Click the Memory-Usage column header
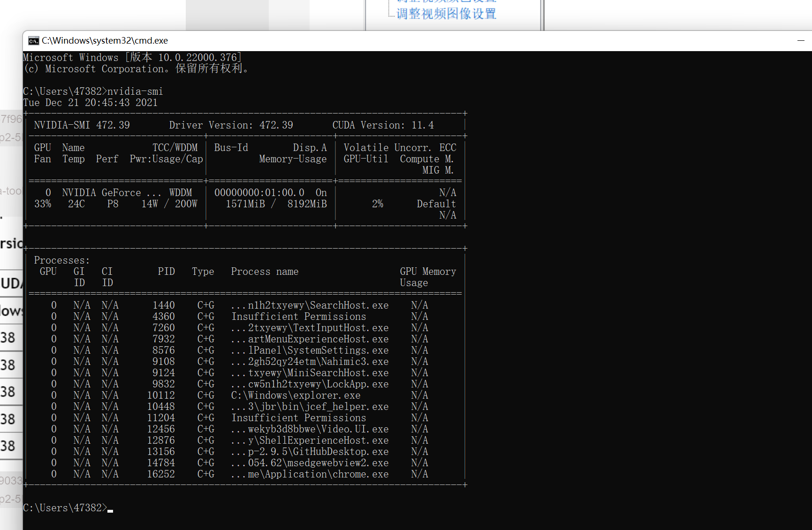812x530 pixels. (293, 159)
